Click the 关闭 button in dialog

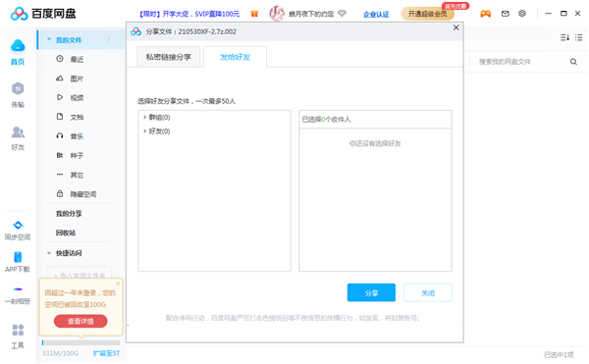[428, 292]
